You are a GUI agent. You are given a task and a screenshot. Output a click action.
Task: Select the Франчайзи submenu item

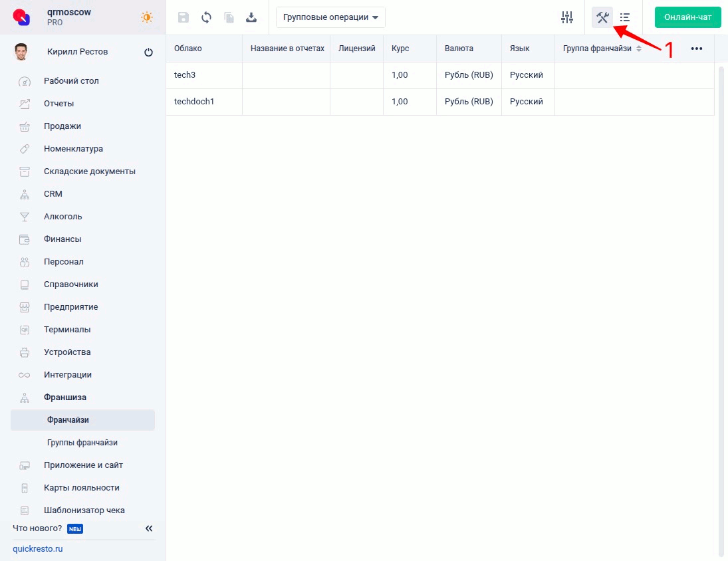tap(82, 420)
